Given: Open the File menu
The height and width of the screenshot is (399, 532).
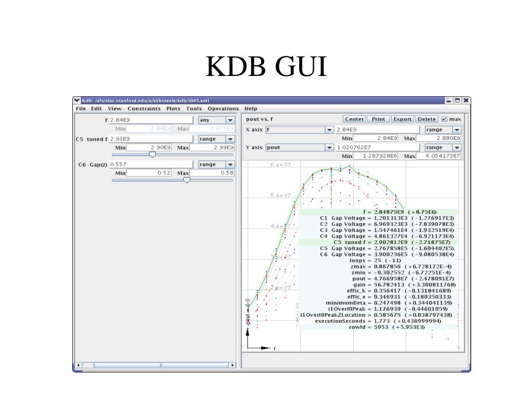Looking at the screenshot, I should tap(81, 109).
